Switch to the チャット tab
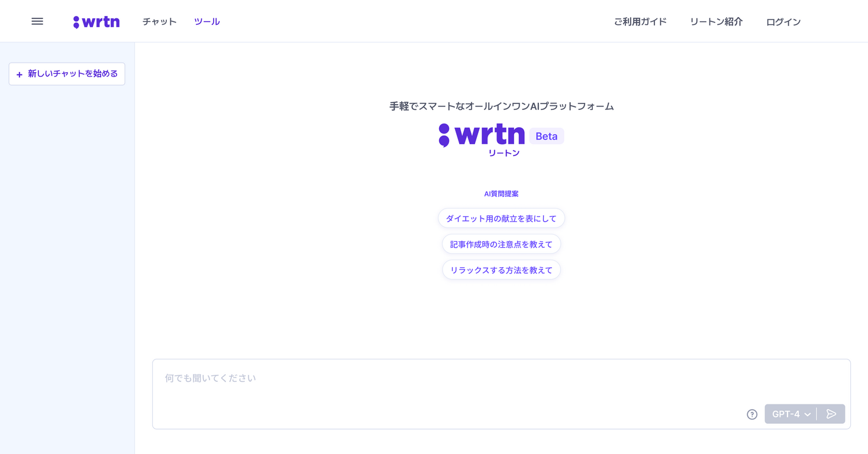Viewport: 868px width, 454px height. (159, 21)
